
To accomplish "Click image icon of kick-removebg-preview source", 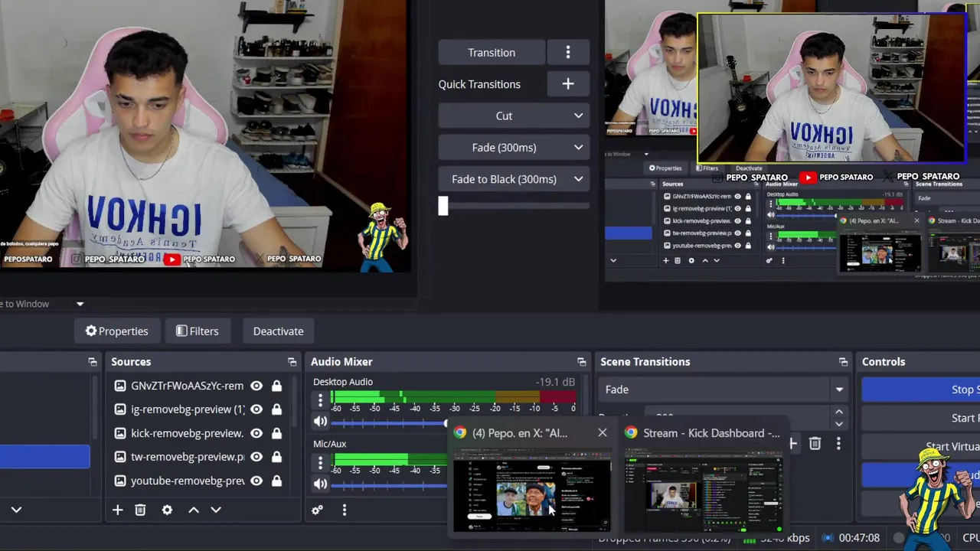I will 120,433.
